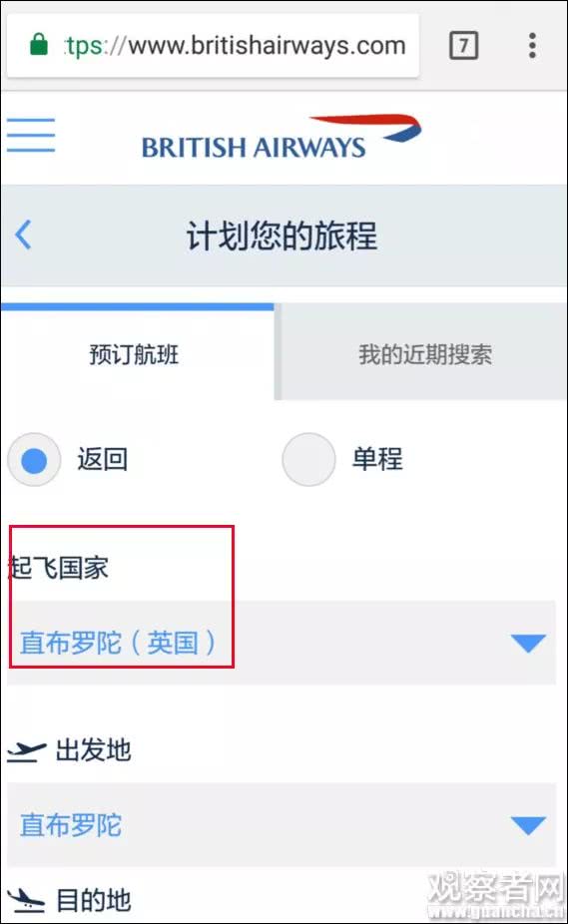Switch to the 预订航班 tab
Image resolution: width=568 pixels, height=924 pixels.
[137, 353]
